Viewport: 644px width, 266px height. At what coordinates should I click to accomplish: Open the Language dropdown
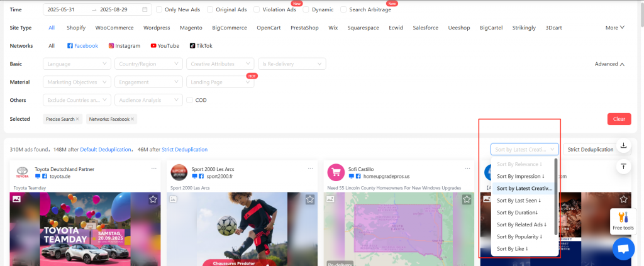click(x=77, y=64)
